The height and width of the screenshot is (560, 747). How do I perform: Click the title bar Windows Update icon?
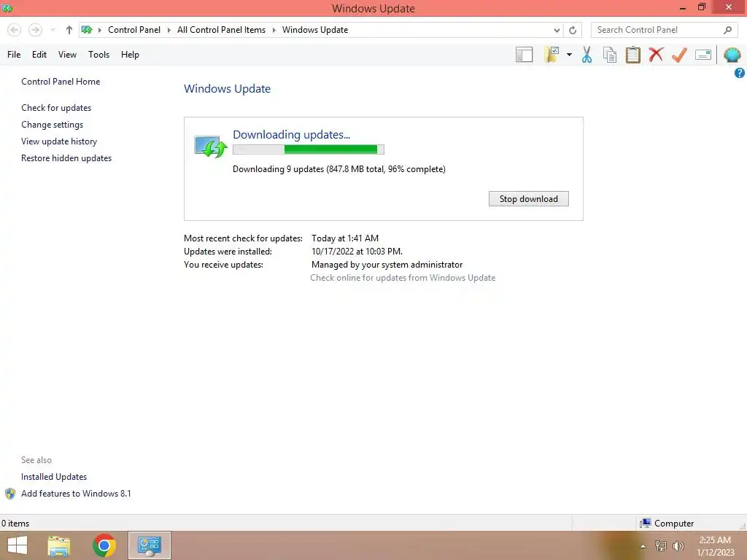[x=7, y=8]
